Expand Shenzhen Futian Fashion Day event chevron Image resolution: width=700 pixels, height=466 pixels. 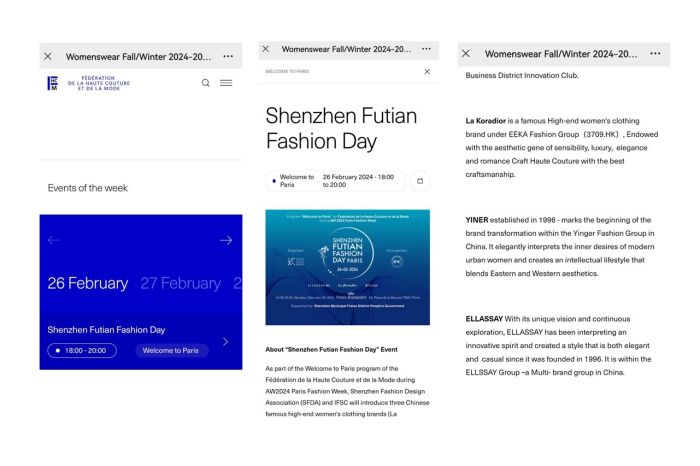click(x=225, y=342)
